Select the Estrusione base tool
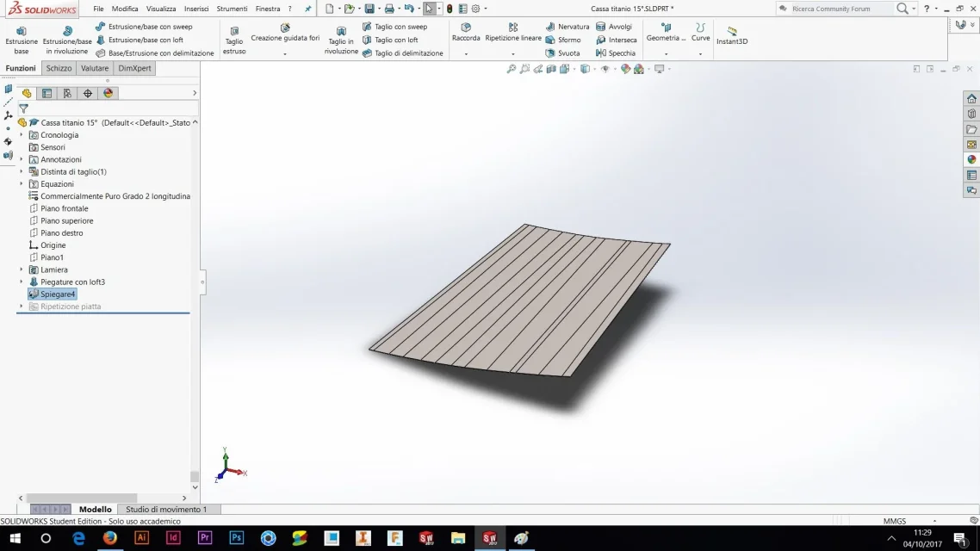The width and height of the screenshot is (980, 551). pyautogui.click(x=22, y=40)
